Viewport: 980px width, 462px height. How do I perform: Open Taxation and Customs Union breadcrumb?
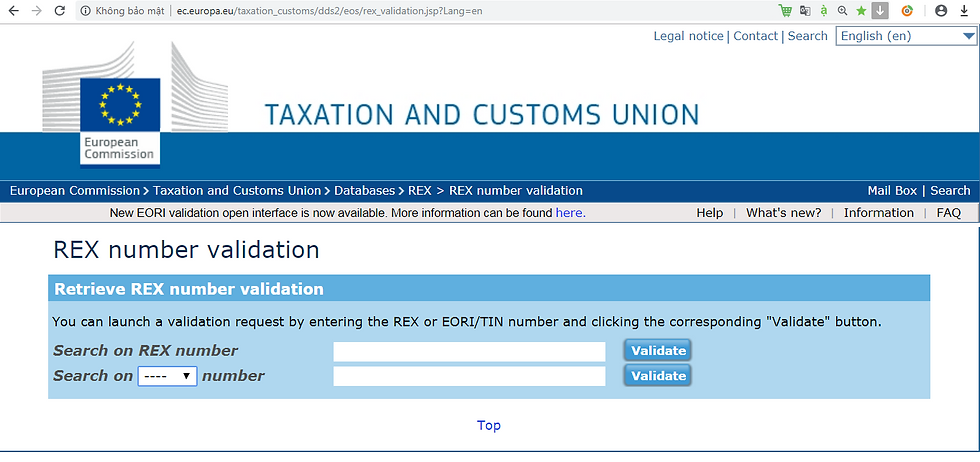(x=237, y=191)
